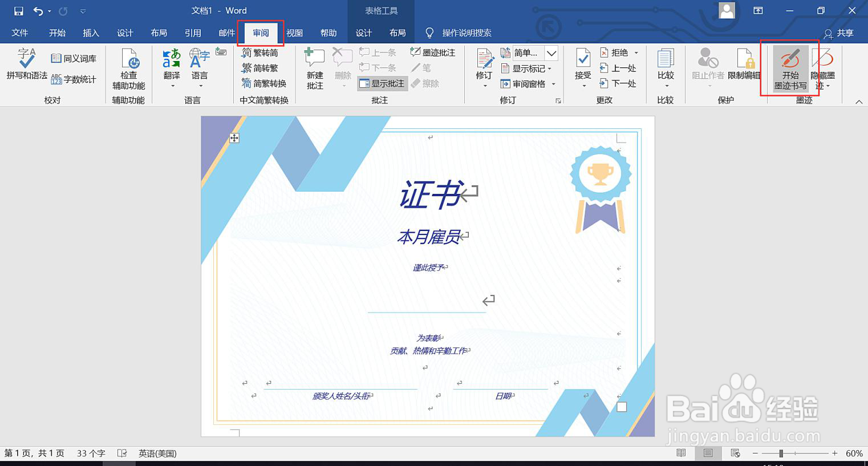The width and height of the screenshot is (868, 466).
Task: Activate the 擦除 ink eraser
Action: tap(427, 83)
